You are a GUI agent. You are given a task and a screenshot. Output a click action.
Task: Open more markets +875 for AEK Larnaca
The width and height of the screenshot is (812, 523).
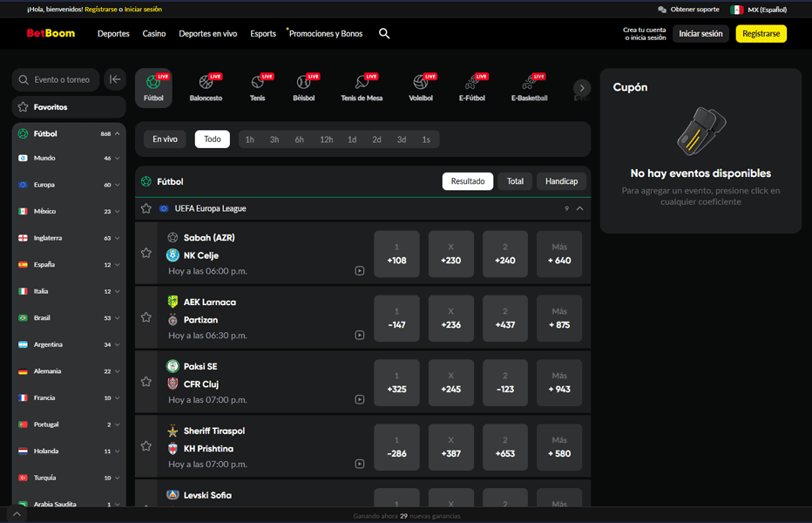(x=559, y=318)
